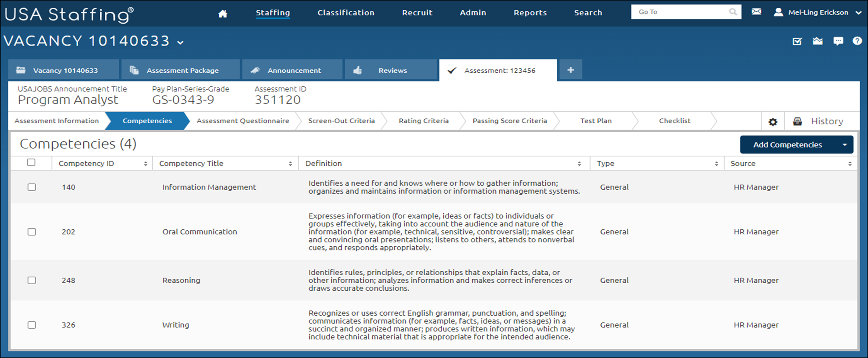Viewport: 868px width, 358px height.
Task: Go to Checklist step
Action: [x=675, y=121]
